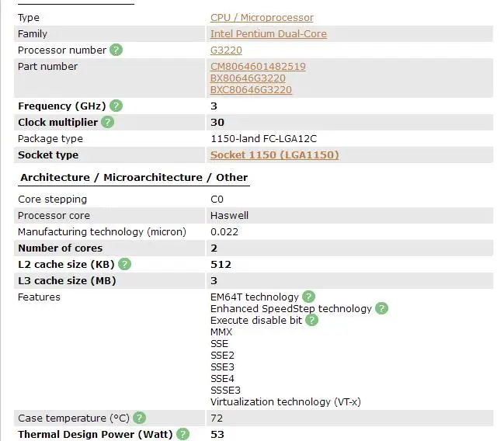Open help icon for Clock multiplier
This screenshot has width=504, height=441.
[108, 122]
